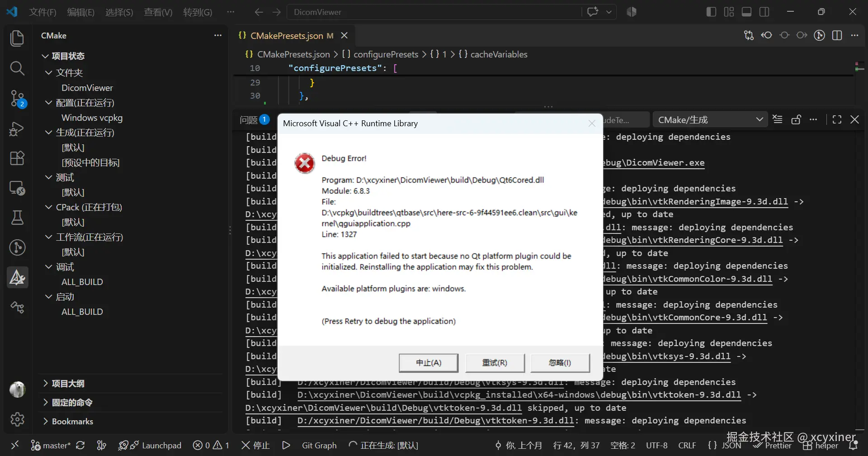Click the DicomViewer command center search box
This screenshot has width=868, height=456.
434,12
